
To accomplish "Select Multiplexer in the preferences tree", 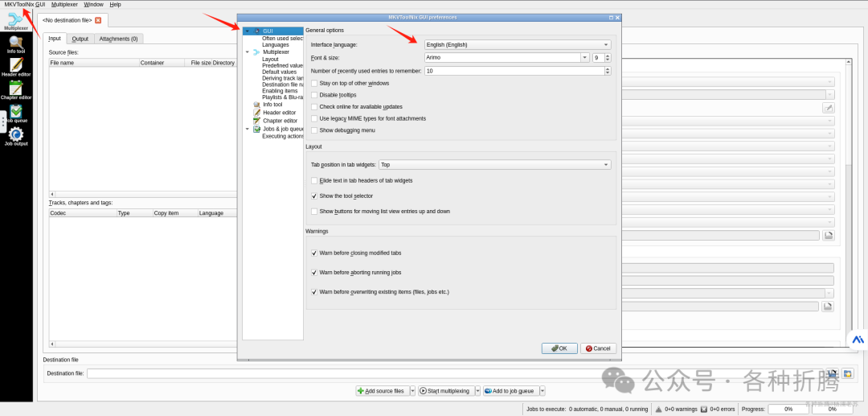I will click(276, 52).
